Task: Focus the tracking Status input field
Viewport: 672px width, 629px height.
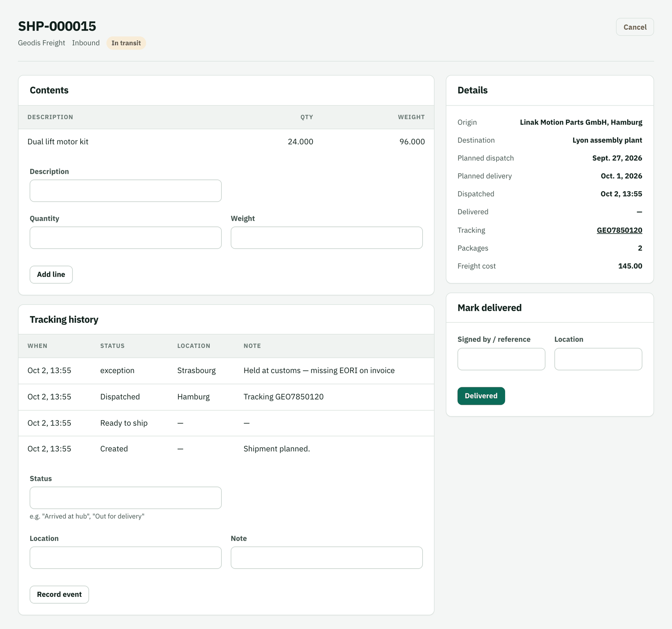Action: tap(125, 498)
